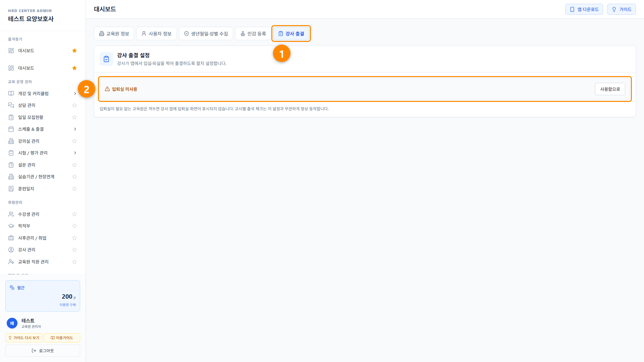
Task: Toggle favorite star for 사후관리 / 취업
Action: (x=74, y=238)
